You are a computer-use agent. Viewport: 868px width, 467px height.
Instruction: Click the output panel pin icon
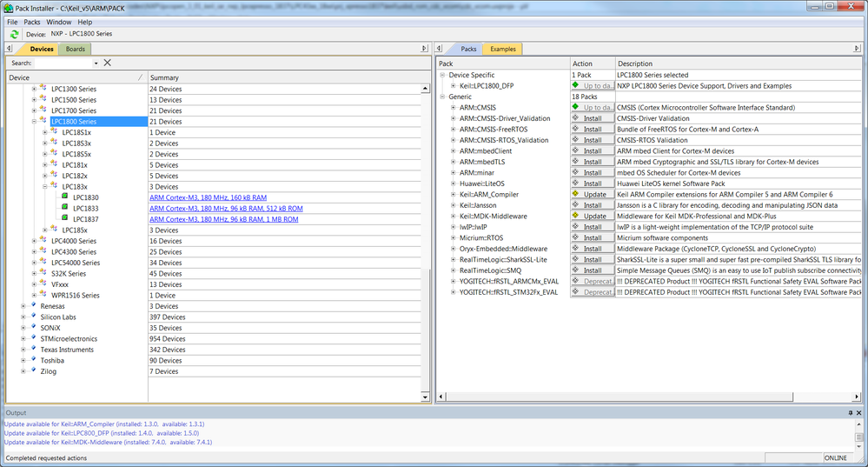point(851,413)
